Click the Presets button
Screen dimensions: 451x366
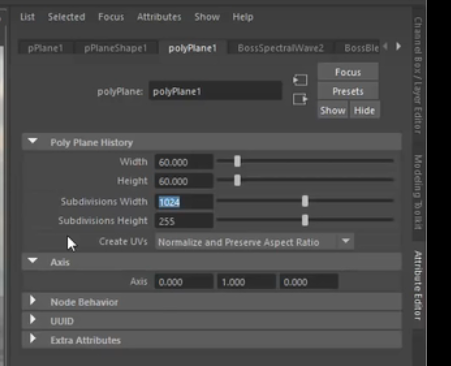pos(348,91)
